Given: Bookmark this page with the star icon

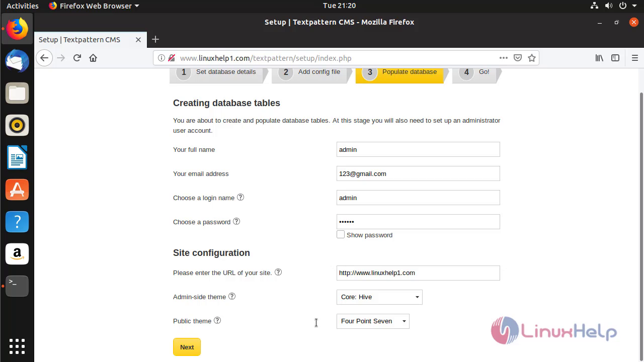Looking at the screenshot, I should [x=531, y=58].
